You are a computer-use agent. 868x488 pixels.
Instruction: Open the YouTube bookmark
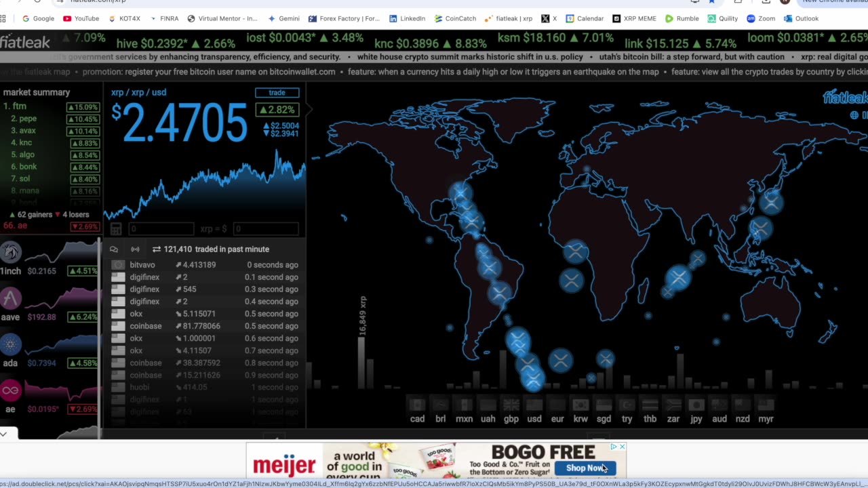[x=81, y=18]
